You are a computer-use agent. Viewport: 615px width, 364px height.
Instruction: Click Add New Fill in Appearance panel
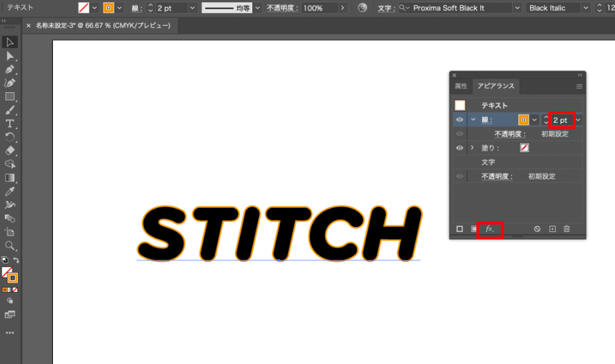point(474,229)
